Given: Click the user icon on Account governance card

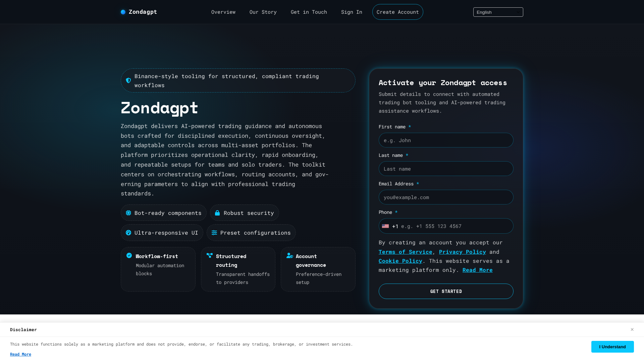Looking at the screenshot, I should point(290,255).
